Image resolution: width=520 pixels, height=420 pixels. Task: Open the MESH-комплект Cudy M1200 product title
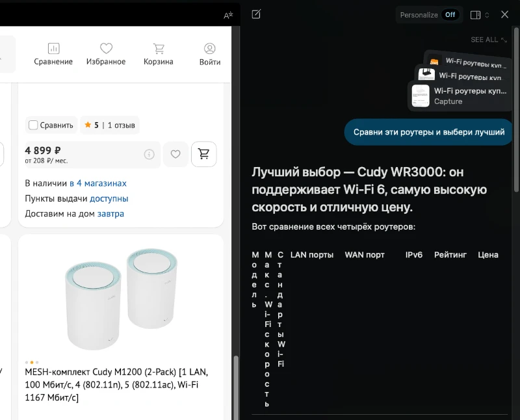(116, 384)
